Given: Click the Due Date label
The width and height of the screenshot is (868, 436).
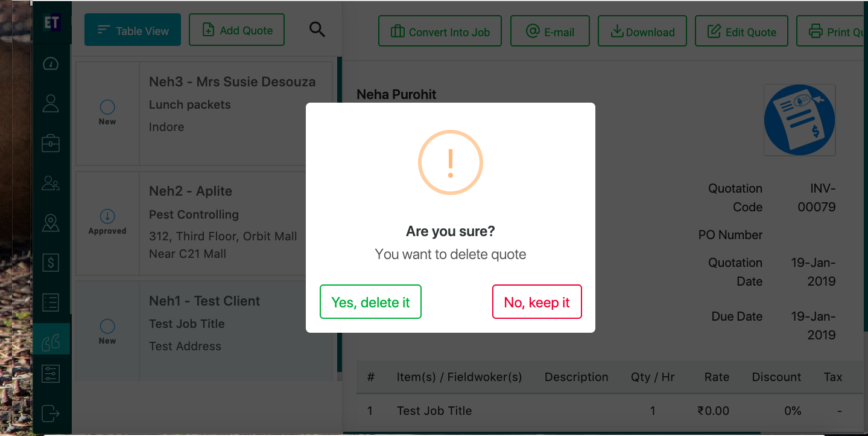Looking at the screenshot, I should point(737,316).
